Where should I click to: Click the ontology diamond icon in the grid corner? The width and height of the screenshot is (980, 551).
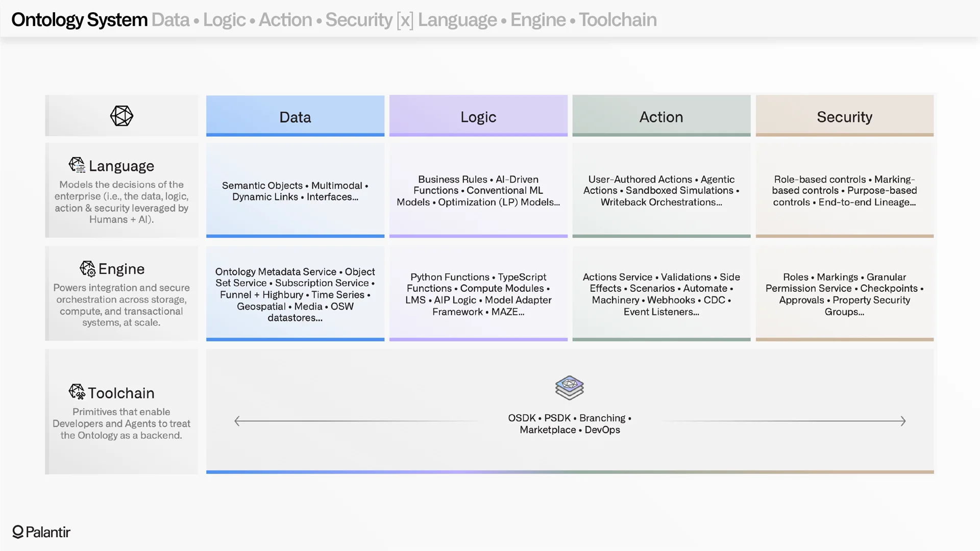pyautogui.click(x=121, y=116)
